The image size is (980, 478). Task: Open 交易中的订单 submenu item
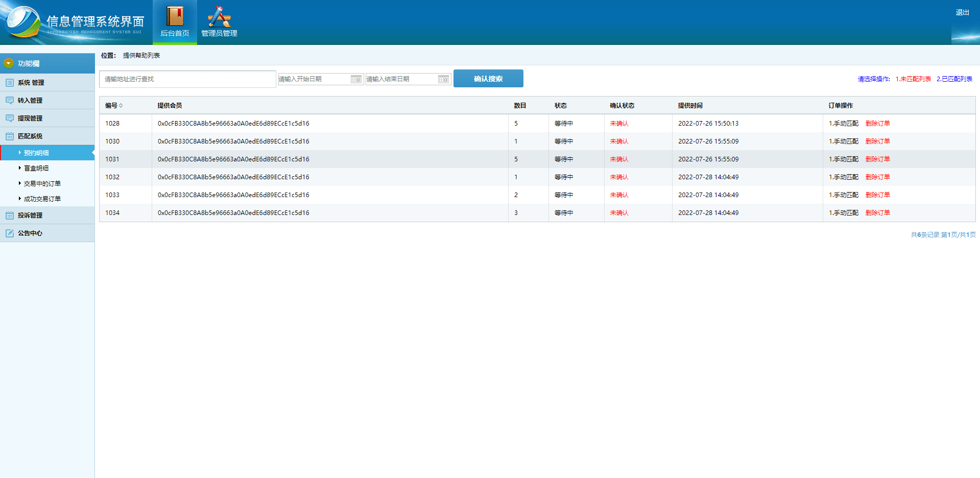(42, 183)
